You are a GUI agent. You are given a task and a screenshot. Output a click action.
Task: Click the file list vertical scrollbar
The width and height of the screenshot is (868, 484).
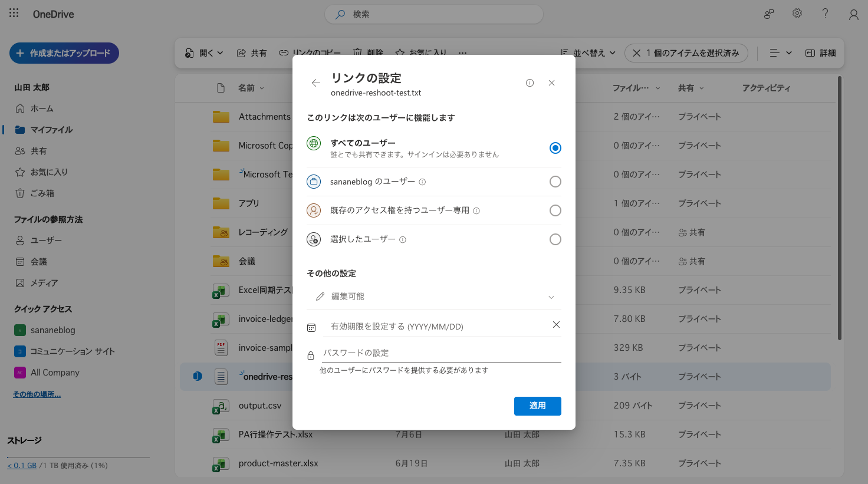click(x=840, y=208)
